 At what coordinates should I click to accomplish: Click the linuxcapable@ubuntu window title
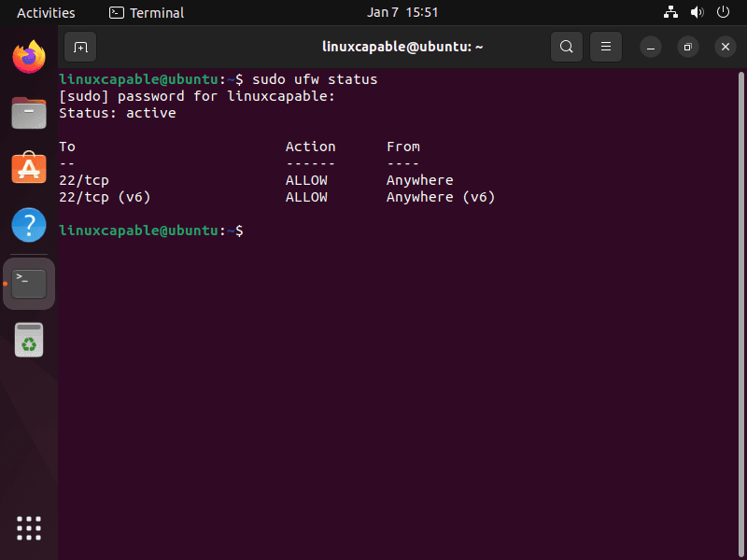point(402,47)
